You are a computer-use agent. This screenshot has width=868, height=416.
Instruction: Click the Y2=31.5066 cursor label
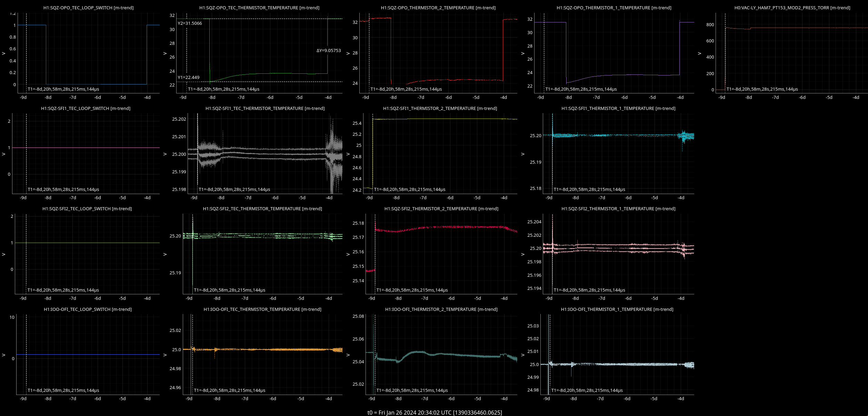(x=190, y=23)
